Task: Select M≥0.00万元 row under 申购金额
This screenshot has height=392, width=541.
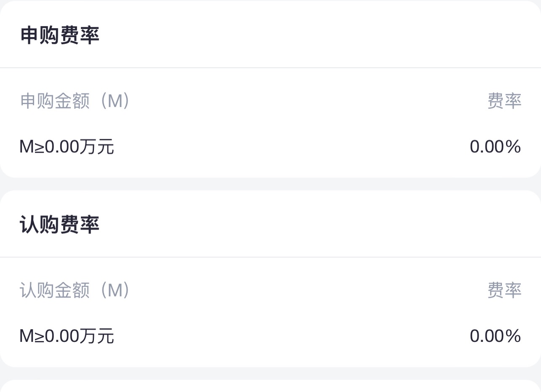Action: click(270, 147)
